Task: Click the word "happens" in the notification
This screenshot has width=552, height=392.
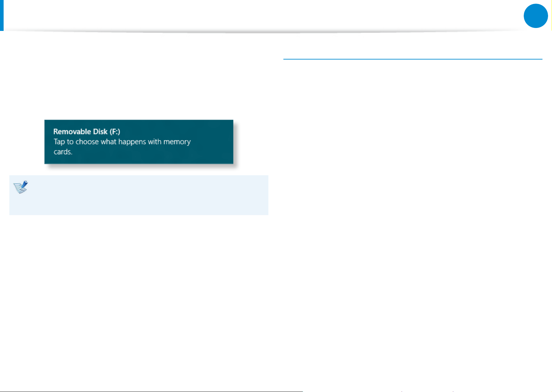Action: tap(132, 142)
